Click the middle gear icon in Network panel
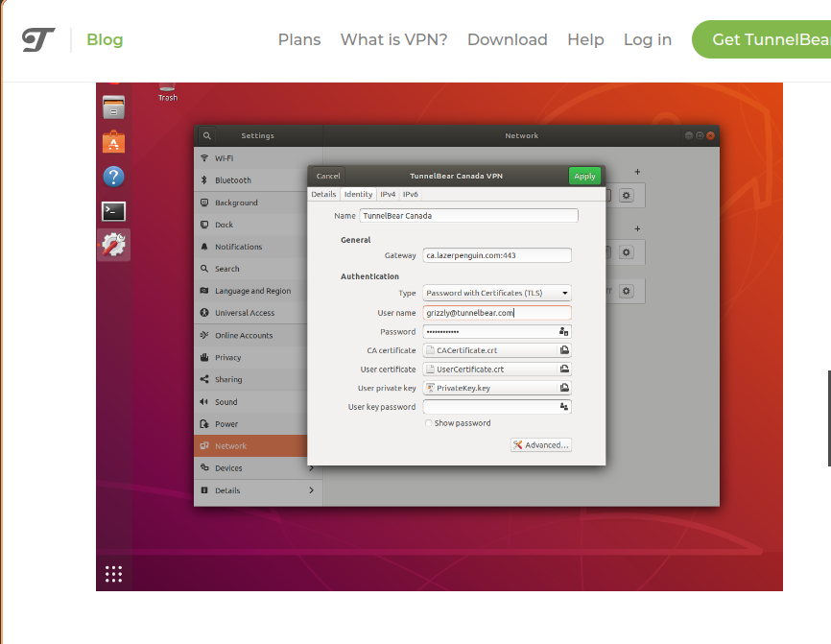This screenshot has height=644, width=831. [x=626, y=252]
